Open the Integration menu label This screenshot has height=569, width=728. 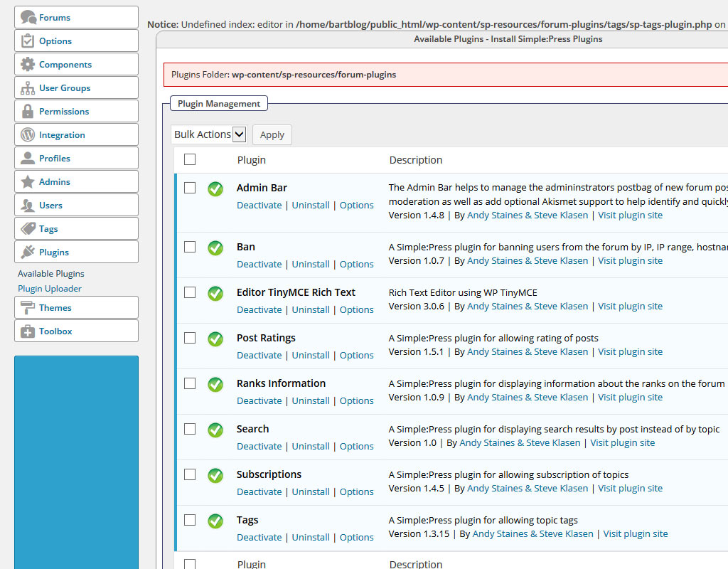click(63, 134)
